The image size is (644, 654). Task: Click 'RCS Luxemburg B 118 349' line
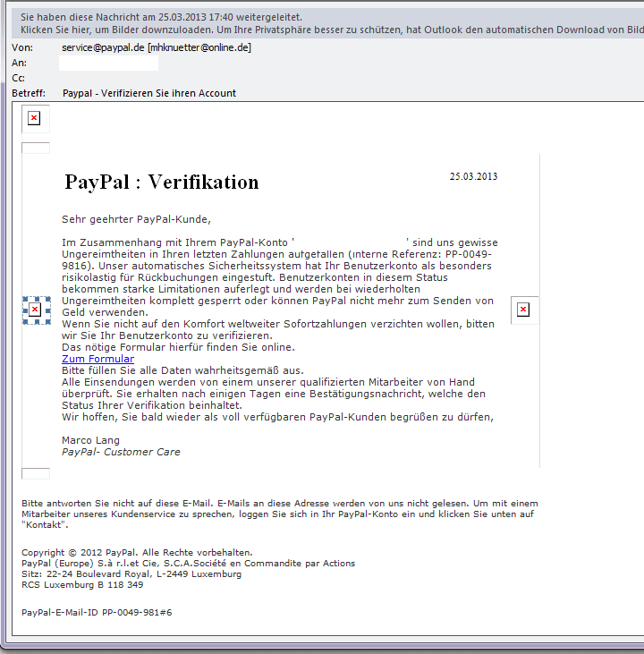[x=82, y=585]
